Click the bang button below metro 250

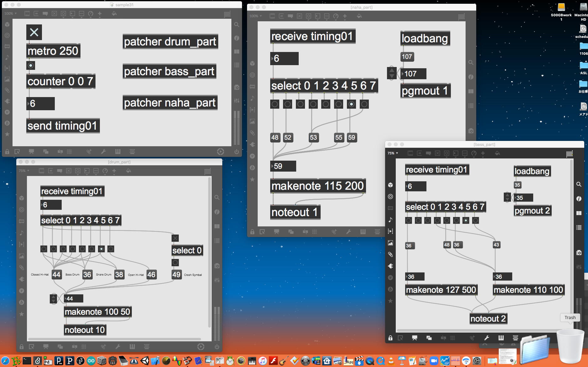coord(31,65)
